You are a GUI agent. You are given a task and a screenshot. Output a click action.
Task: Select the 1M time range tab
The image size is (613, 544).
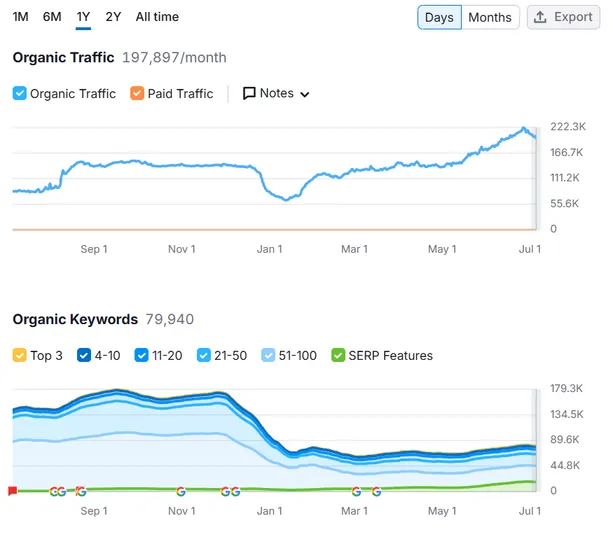20,17
